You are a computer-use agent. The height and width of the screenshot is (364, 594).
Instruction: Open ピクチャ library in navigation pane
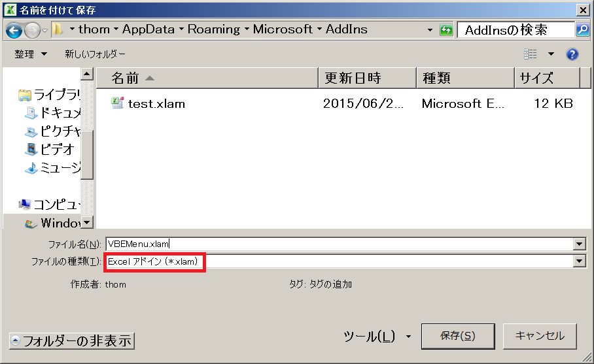tap(52, 131)
